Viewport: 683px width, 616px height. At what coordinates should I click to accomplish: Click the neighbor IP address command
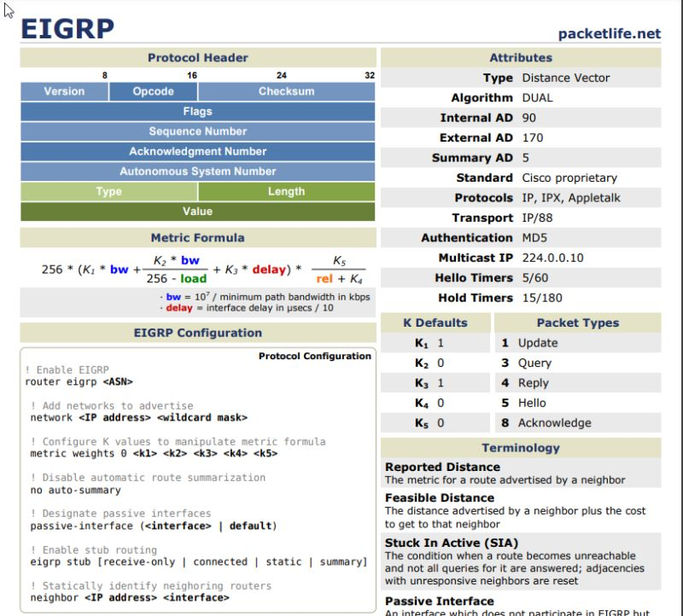(x=130, y=598)
